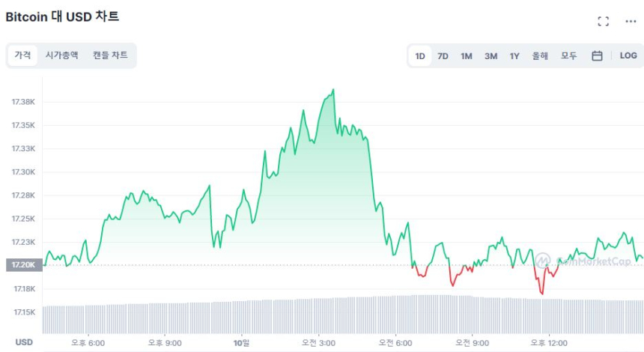
Task: Select the 7D time range
Action: click(443, 55)
